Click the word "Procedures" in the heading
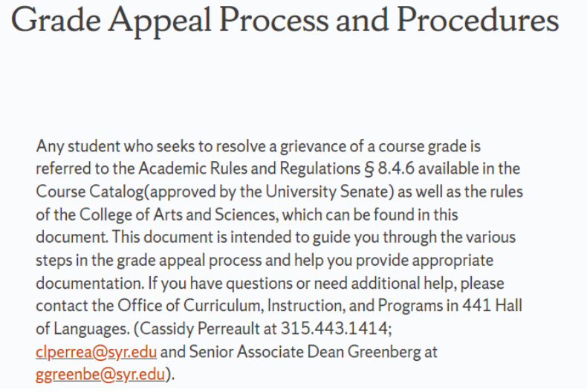The height and width of the screenshot is (392, 587). 478,21
